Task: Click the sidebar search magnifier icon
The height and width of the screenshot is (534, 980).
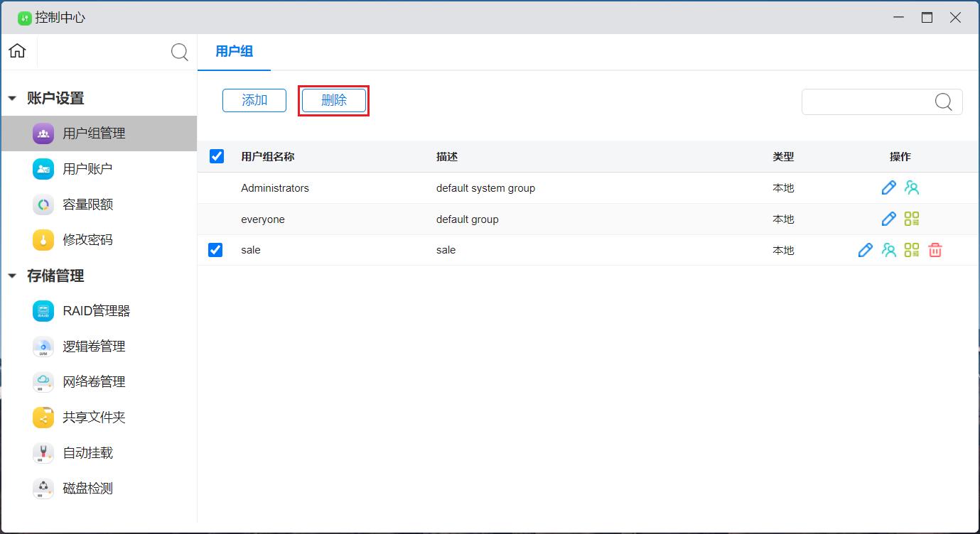Action: coord(180,52)
